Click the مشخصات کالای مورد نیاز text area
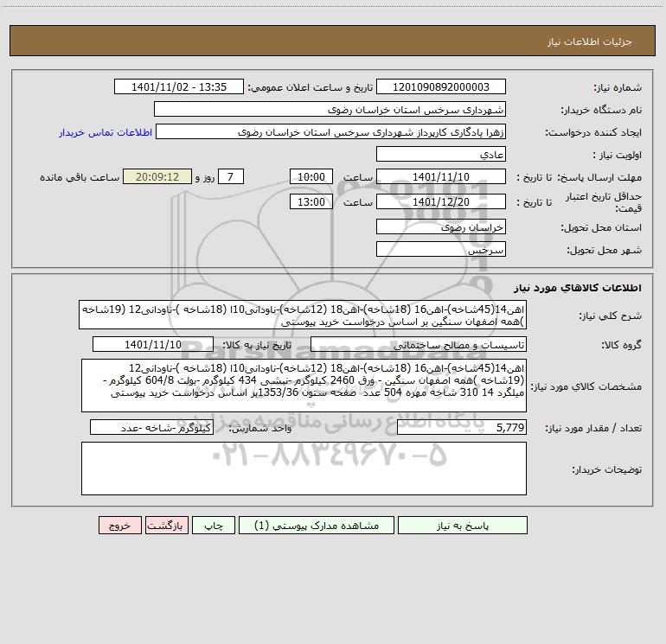The height and width of the screenshot is (644, 666). pos(304,386)
